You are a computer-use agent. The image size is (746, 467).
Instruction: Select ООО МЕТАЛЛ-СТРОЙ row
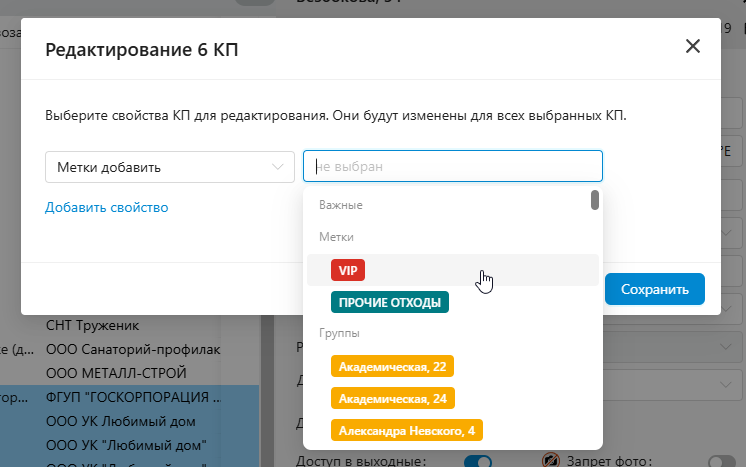point(112,373)
